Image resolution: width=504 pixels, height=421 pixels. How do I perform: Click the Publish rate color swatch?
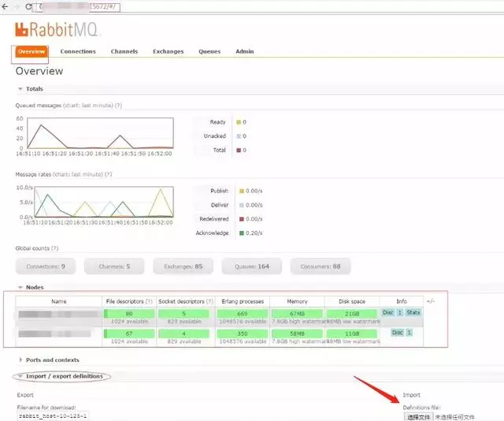pyautogui.click(x=242, y=191)
